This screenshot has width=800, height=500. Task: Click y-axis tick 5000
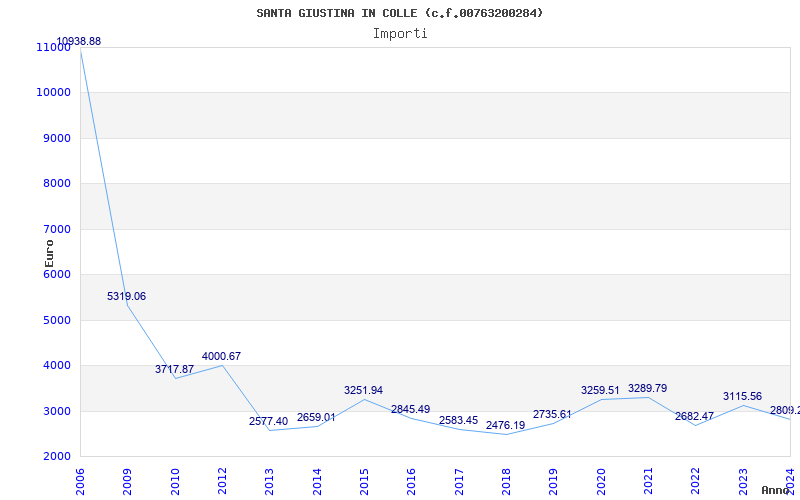56,320
